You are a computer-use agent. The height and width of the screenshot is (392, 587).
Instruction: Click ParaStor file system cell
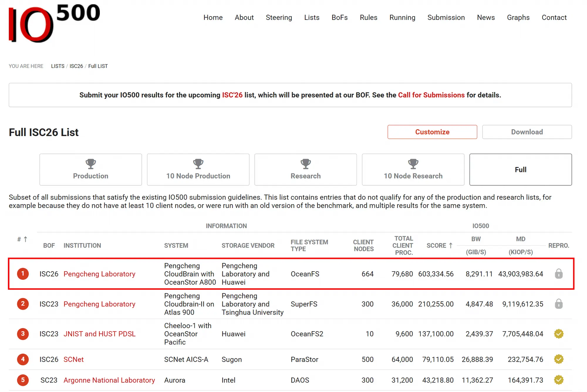point(304,359)
